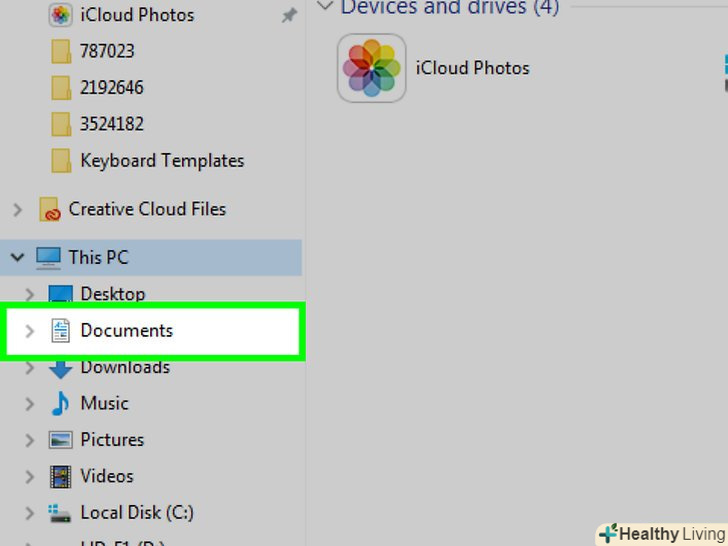Click the Documents page icon
Screen dimensions: 728x546
pos(61,331)
